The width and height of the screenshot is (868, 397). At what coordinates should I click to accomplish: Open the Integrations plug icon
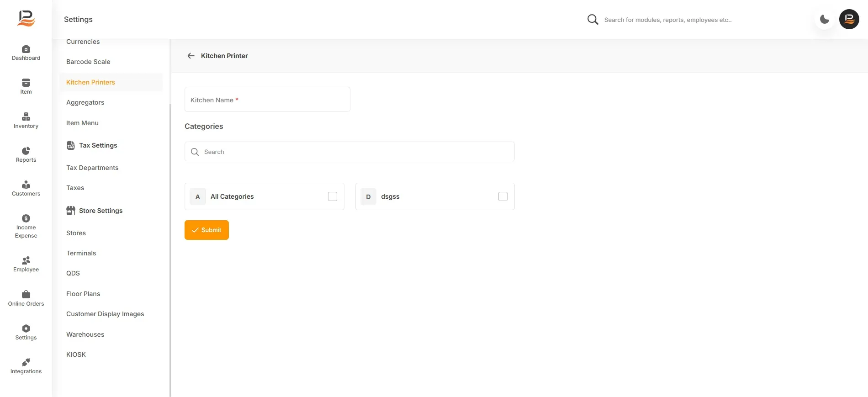[x=26, y=362]
